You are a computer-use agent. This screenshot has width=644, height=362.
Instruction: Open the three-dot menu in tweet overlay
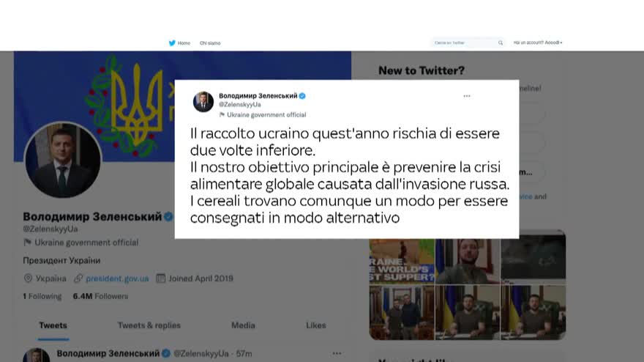[x=467, y=96]
